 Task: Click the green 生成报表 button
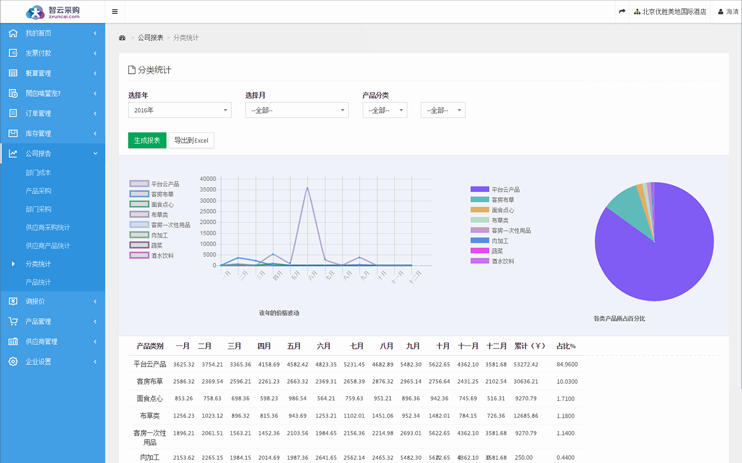coord(147,140)
